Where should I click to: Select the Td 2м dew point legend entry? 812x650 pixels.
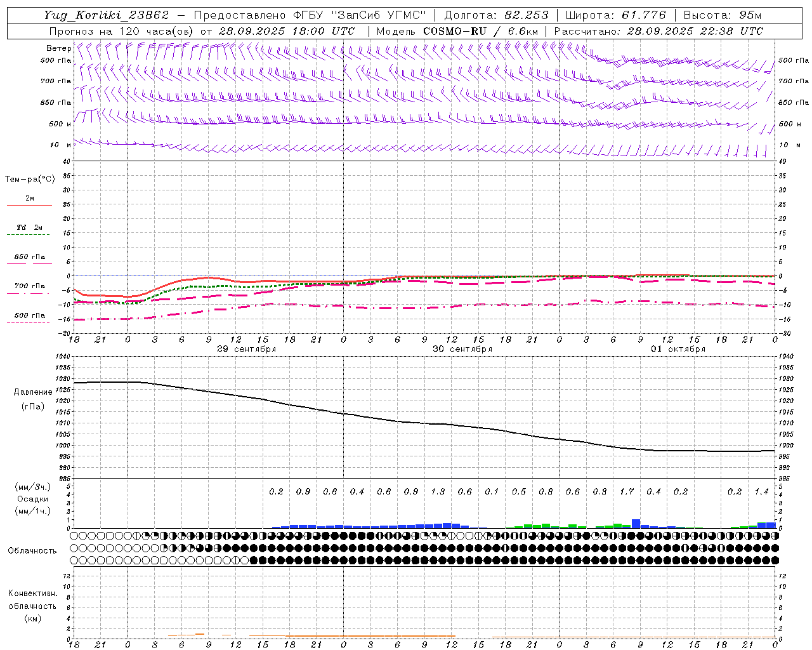tap(29, 228)
